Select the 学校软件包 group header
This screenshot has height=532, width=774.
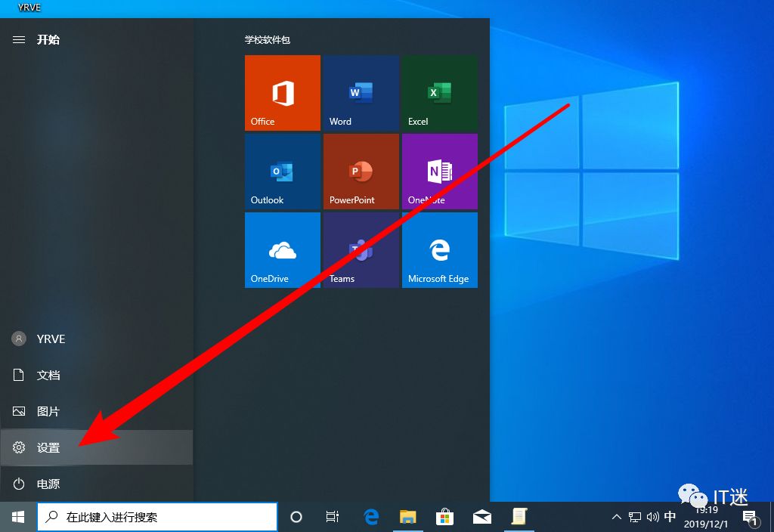(x=267, y=39)
